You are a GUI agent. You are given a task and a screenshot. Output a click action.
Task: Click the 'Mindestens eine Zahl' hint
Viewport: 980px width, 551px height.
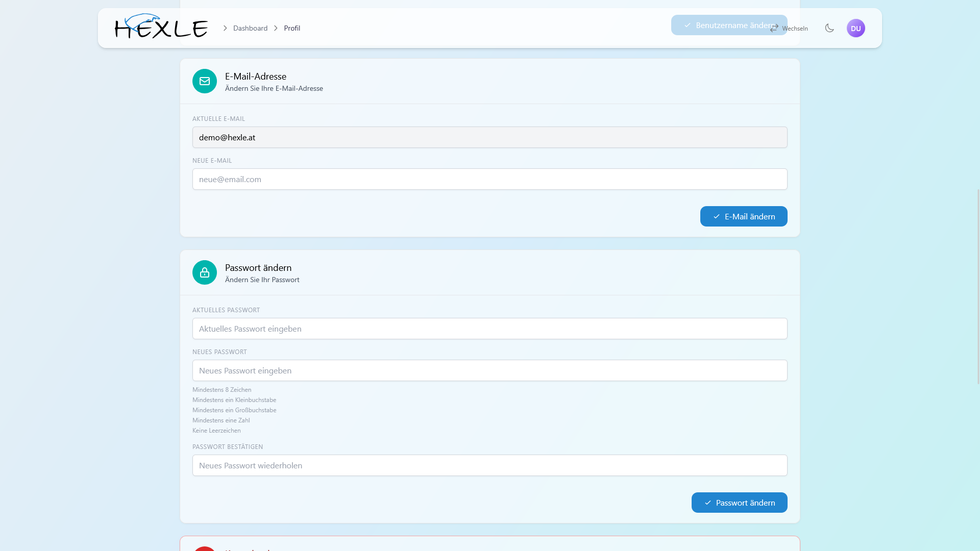[x=221, y=420]
